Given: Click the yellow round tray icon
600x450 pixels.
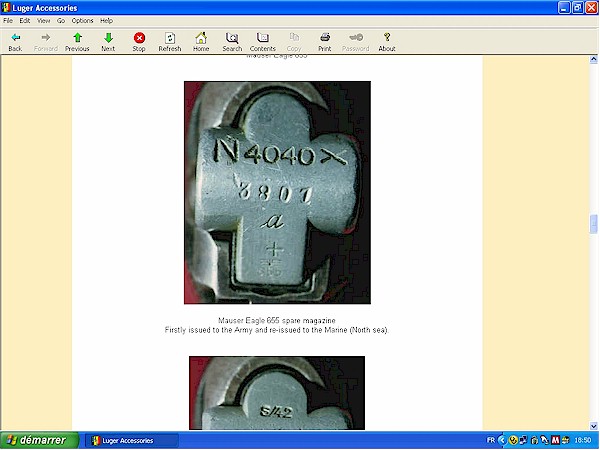Looking at the screenshot, I should pos(513,440).
